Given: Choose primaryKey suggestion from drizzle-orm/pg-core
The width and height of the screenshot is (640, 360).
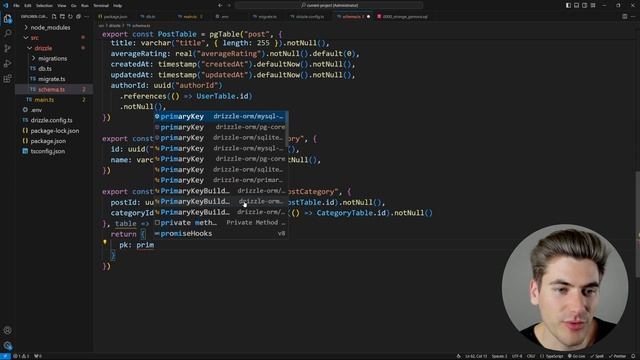Looking at the screenshot, I should tap(221, 127).
